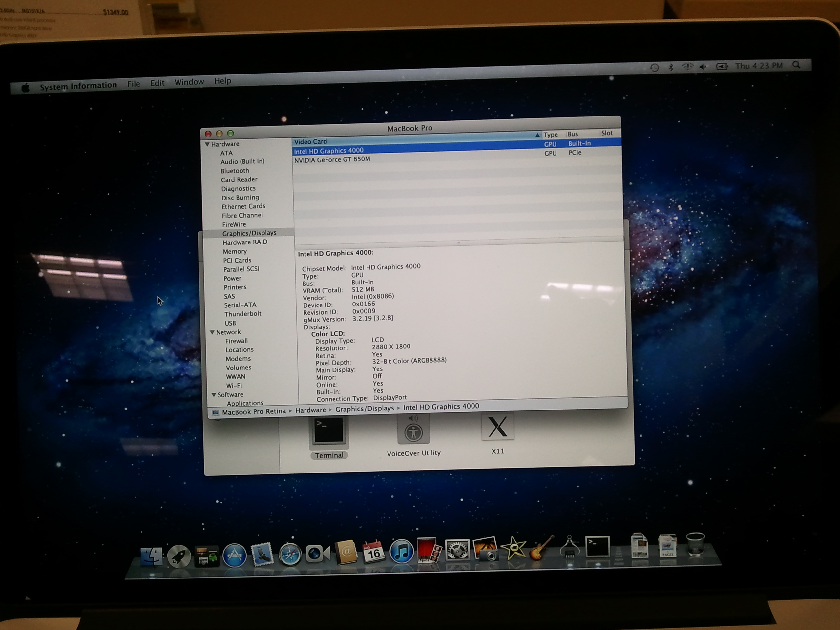Select Terminal in the Finder window behind
The image size is (840, 630).
[x=328, y=437]
